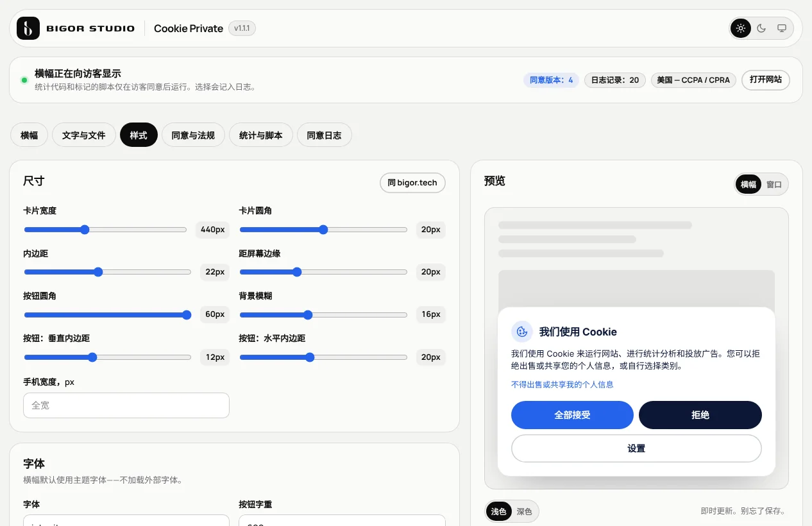The width and height of the screenshot is (812, 526).
Task: Adjust the 按钮圆角 slider
Action: tap(108, 315)
